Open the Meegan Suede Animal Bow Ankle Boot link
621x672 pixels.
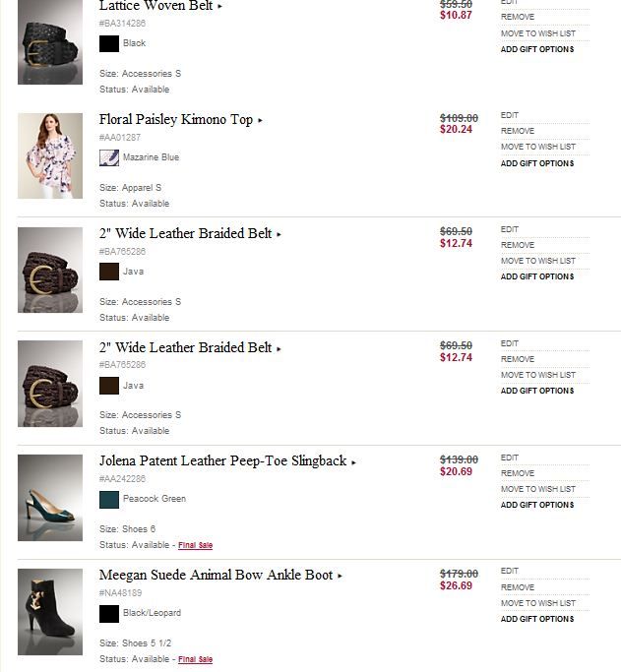tap(216, 575)
